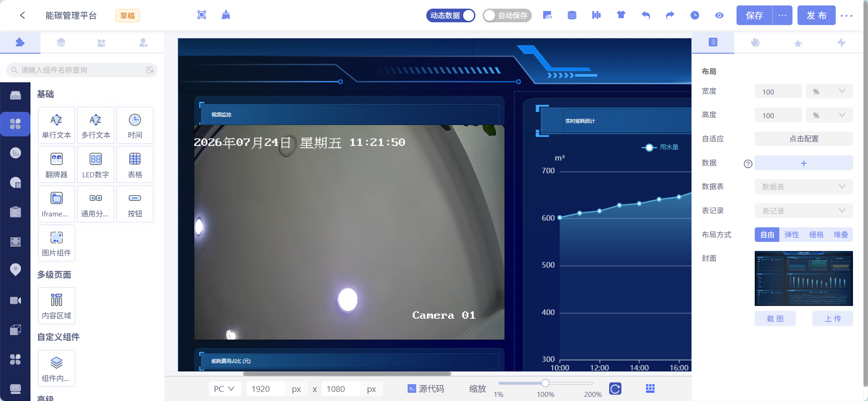This screenshot has width=868, height=401.
Task: Select the LED数字 component icon
Action: click(96, 159)
